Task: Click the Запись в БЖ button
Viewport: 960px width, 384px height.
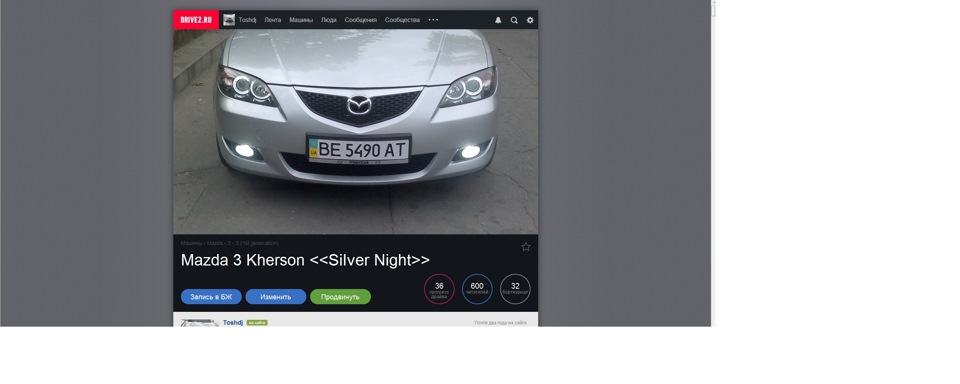Action: point(211,297)
